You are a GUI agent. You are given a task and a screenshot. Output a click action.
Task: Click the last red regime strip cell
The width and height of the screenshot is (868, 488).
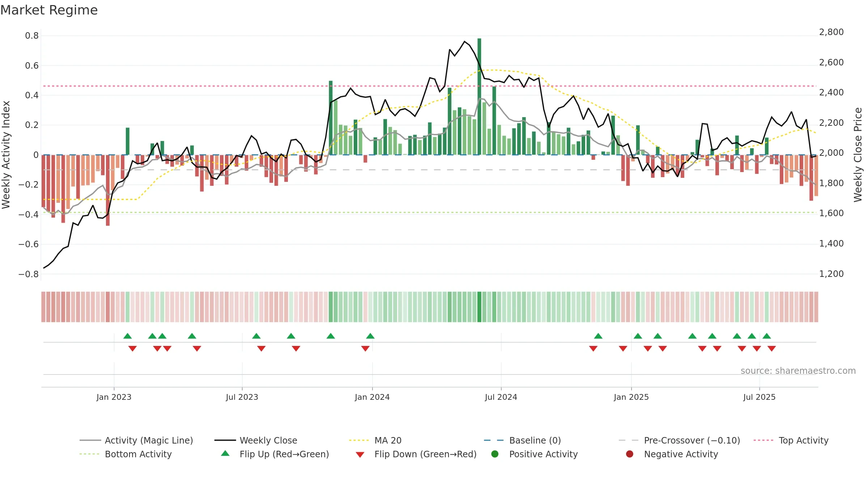tap(816, 307)
